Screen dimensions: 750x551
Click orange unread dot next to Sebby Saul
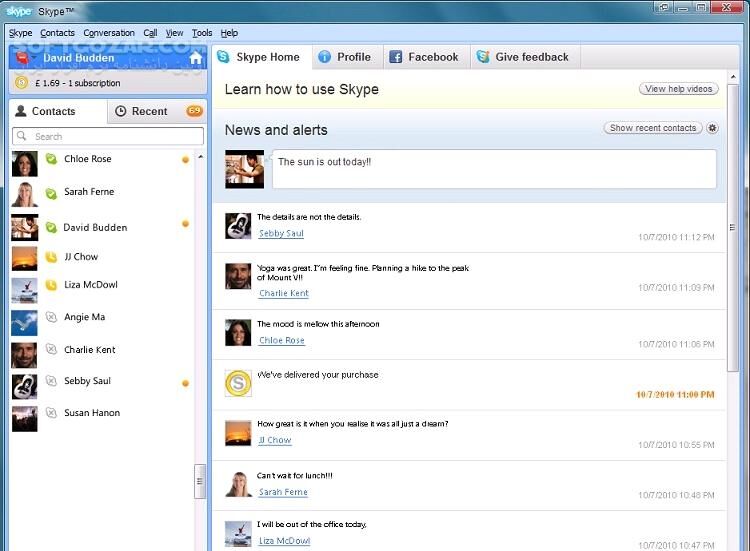click(186, 383)
